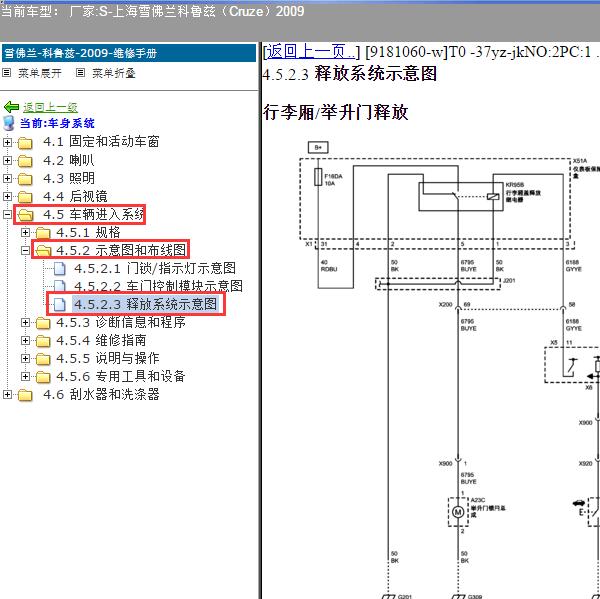The width and height of the screenshot is (600, 599).
Task: Click the green back arrow icon
Action: tap(11, 107)
